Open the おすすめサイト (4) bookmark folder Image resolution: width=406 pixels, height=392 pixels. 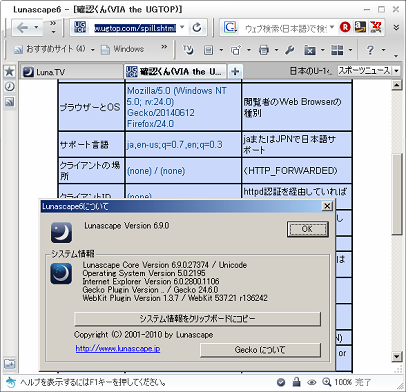coord(54,49)
